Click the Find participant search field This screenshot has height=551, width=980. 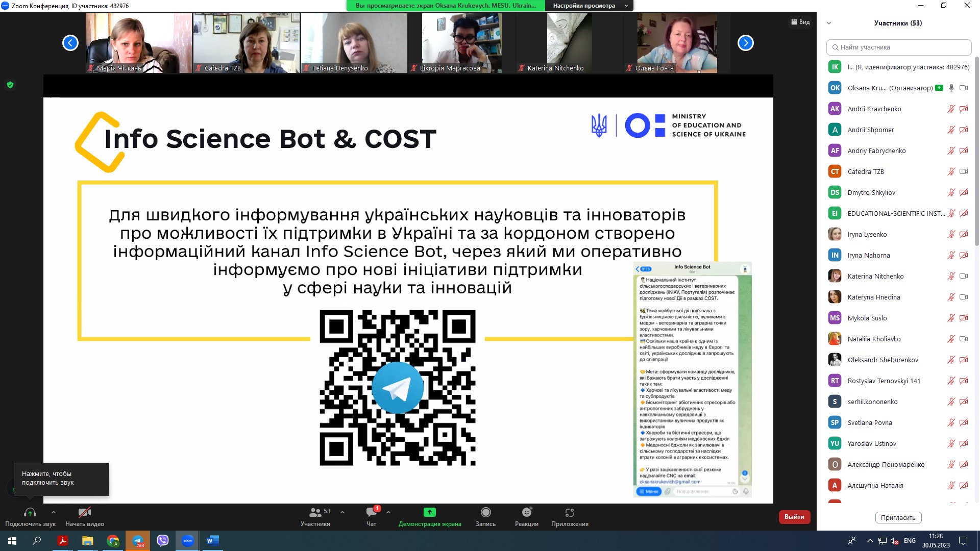(x=898, y=47)
